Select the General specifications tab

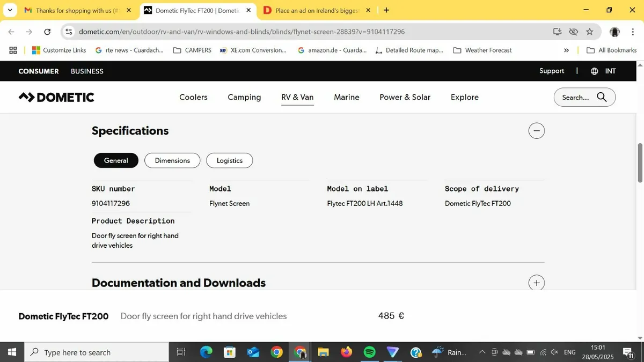pyautogui.click(x=116, y=160)
